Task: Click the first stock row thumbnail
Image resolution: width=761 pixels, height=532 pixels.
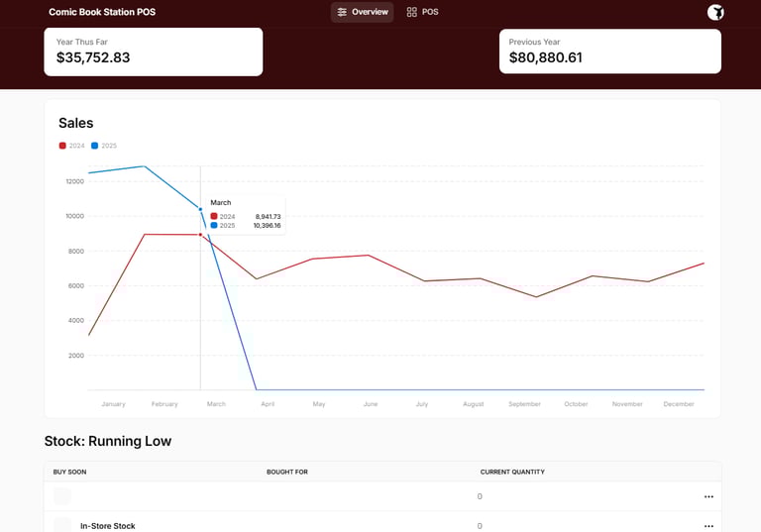Action: tap(62, 496)
